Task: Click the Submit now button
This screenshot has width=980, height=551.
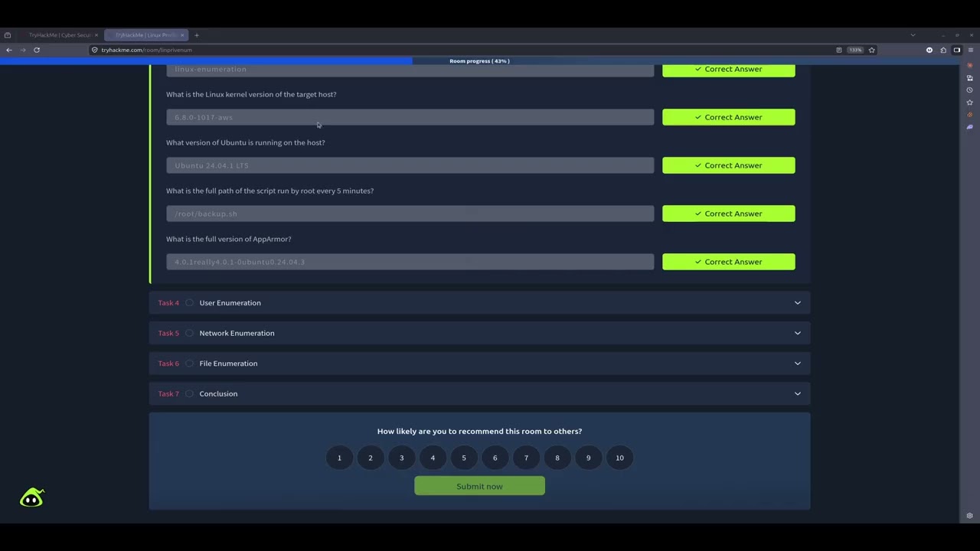Action: pos(479,486)
